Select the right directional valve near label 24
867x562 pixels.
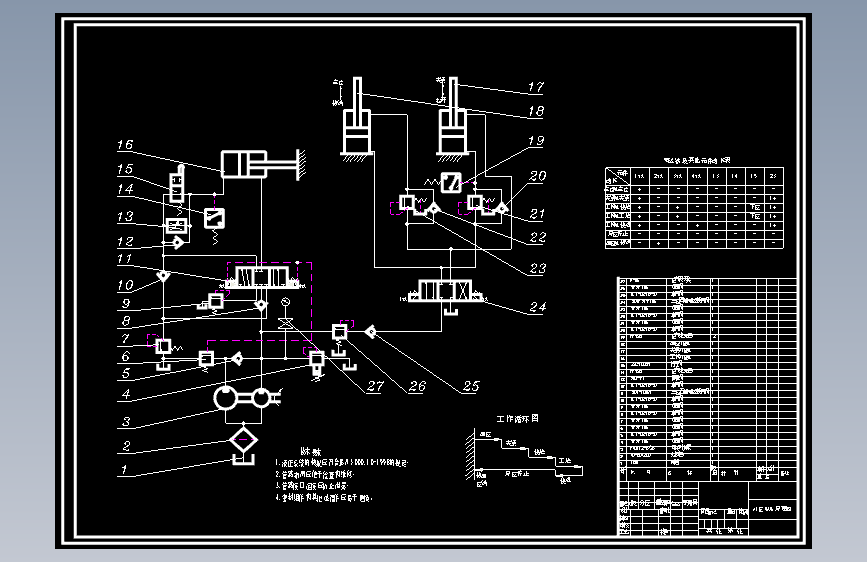coord(445,291)
